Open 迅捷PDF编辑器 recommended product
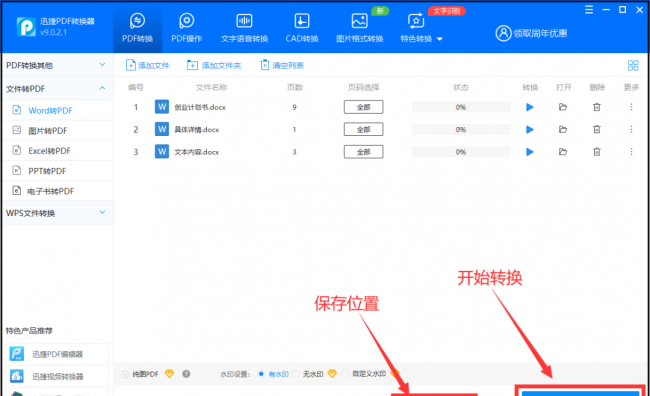This screenshot has height=396, width=650. pos(57,354)
